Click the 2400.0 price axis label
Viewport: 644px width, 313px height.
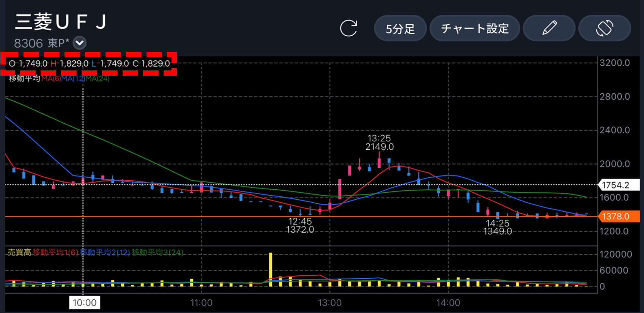coord(615,130)
